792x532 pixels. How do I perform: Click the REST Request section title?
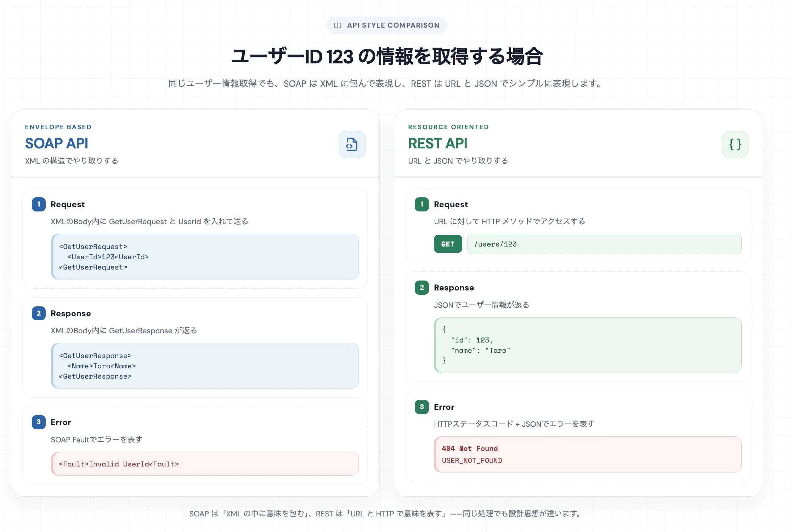click(x=451, y=204)
